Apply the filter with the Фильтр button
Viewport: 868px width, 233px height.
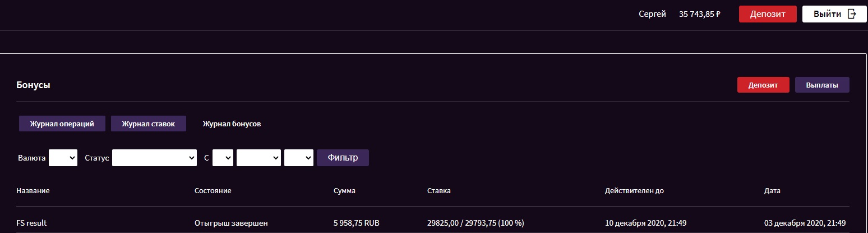[343, 158]
